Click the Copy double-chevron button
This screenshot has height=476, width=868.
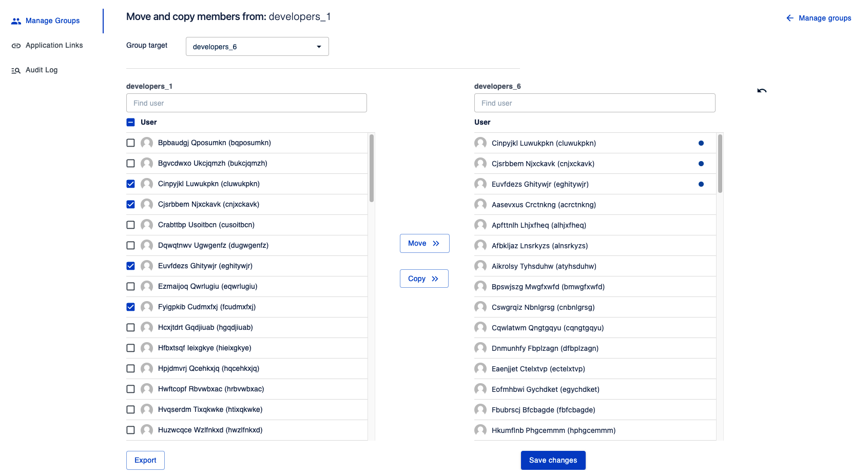424,279
